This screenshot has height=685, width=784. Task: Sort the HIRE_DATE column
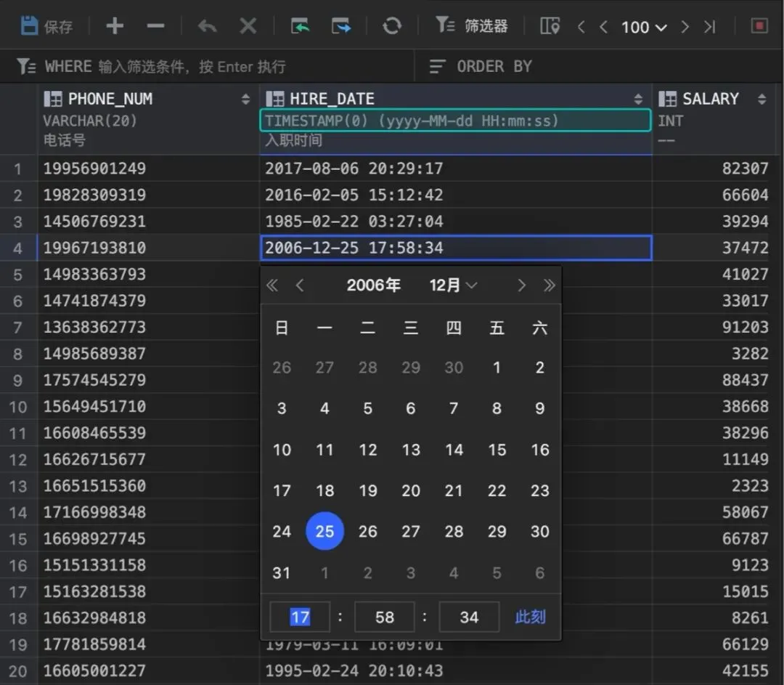[638, 99]
